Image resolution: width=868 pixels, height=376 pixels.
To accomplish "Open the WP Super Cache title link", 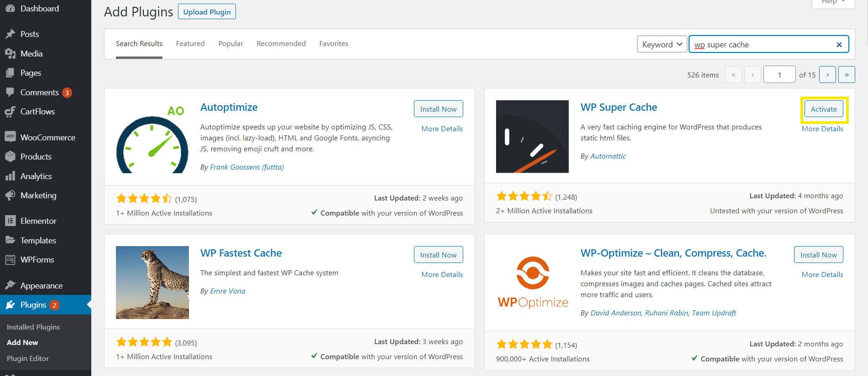I will (619, 108).
